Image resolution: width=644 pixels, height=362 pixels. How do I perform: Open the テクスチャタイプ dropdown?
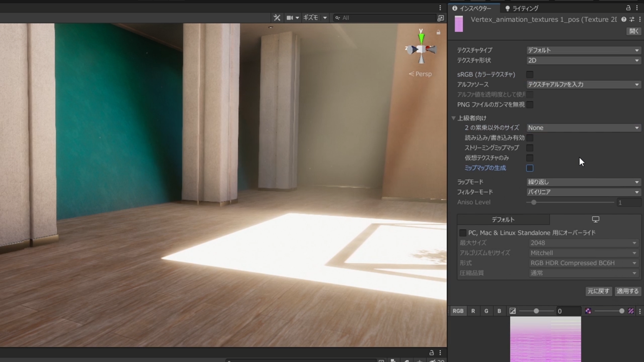point(583,50)
